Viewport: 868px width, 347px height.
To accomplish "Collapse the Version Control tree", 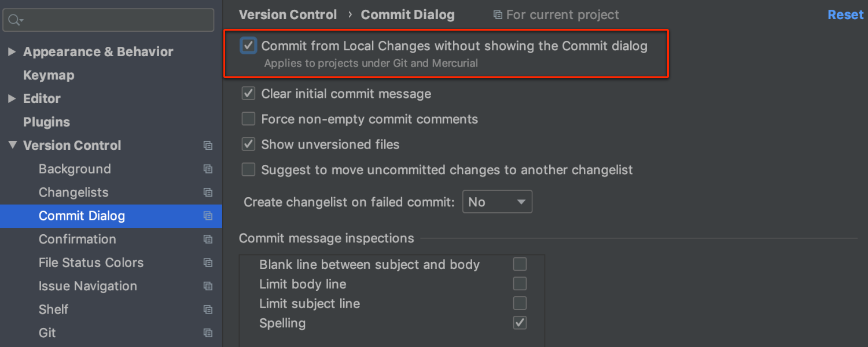I will point(12,145).
